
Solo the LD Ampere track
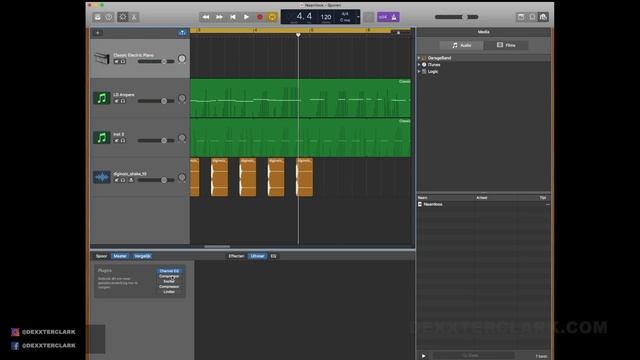123,101
